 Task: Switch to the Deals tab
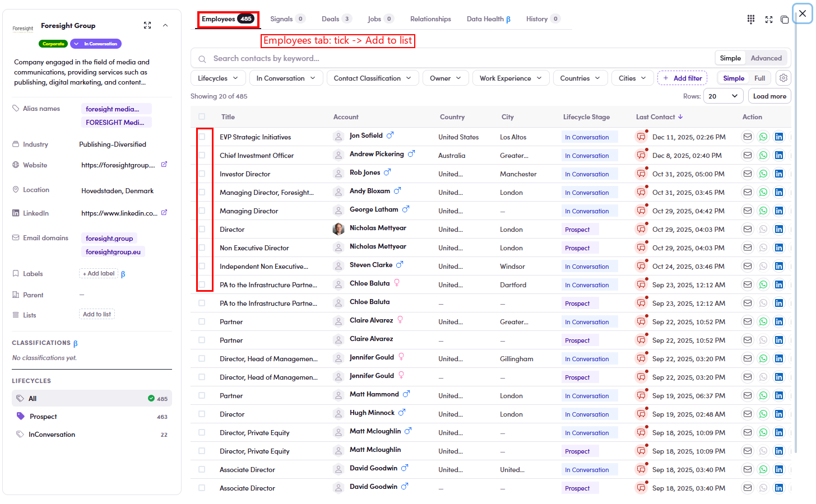pos(336,19)
